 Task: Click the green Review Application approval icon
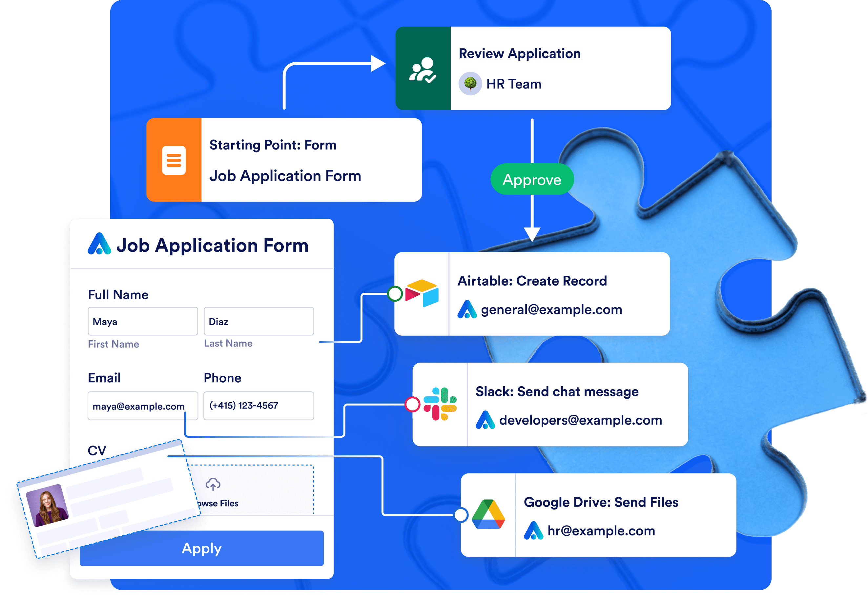(423, 70)
